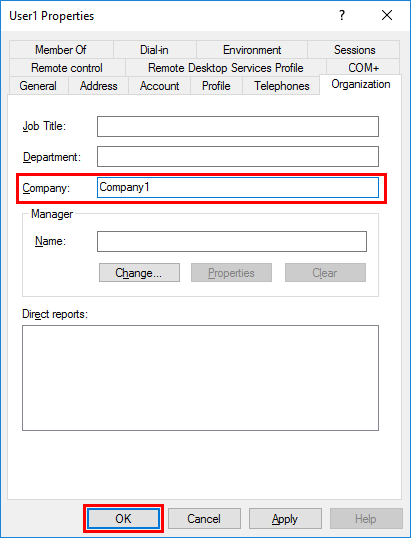The height and width of the screenshot is (538, 411).
Task: Select the Organization tab
Action: click(x=361, y=84)
